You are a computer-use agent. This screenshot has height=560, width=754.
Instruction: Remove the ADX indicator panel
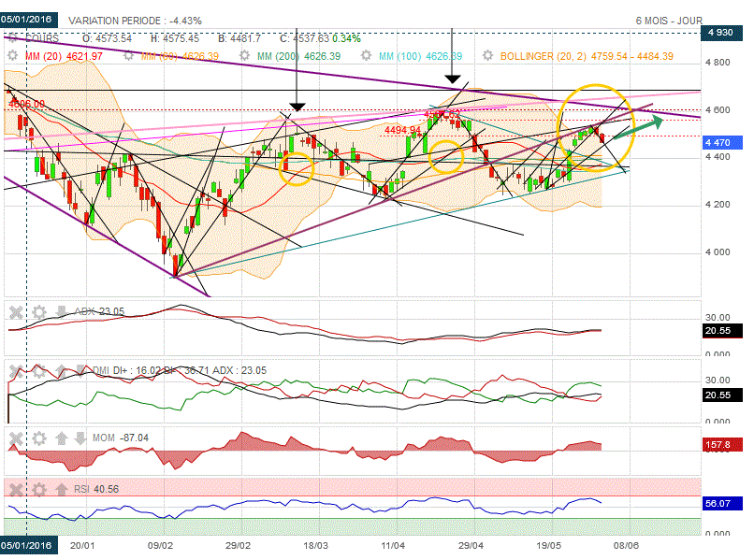click(x=16, y=312)
